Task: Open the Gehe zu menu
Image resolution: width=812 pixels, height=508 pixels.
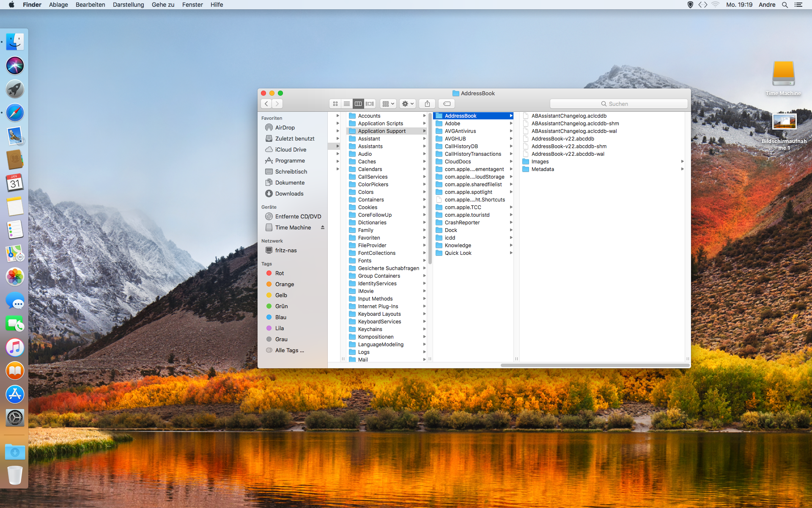Action: [x=163, y=5]
